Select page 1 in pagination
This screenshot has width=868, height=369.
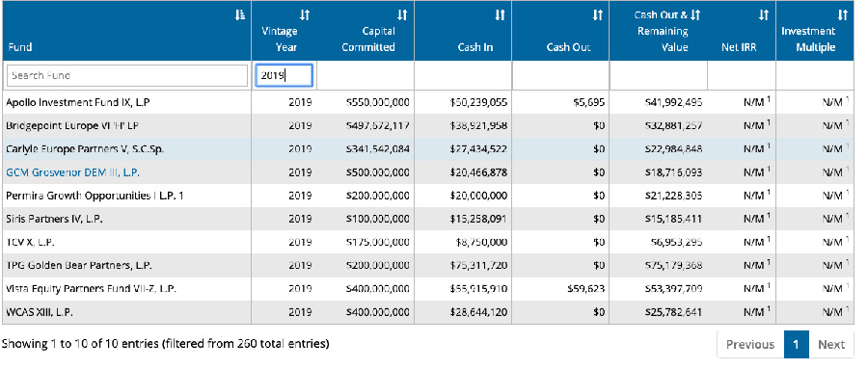(796, 345)
